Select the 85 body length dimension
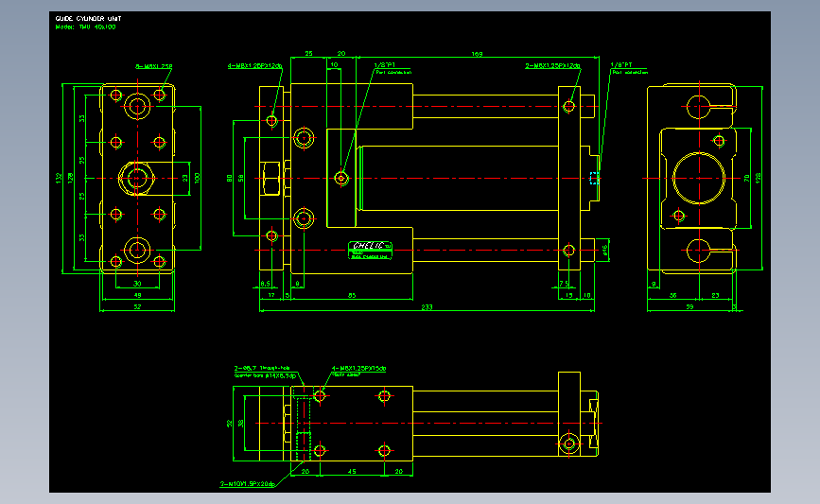The image size is (820, 504). pyautogui.click(x=352, y=295)
